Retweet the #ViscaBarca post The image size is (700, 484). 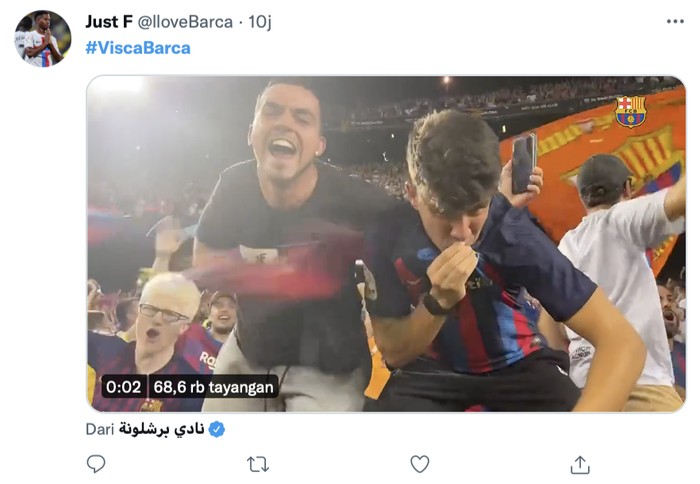point(257,464)
